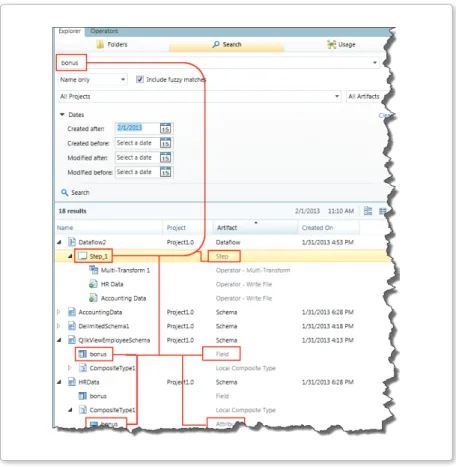
Task: Sort results by Name column
Action: tap(109, 228)
